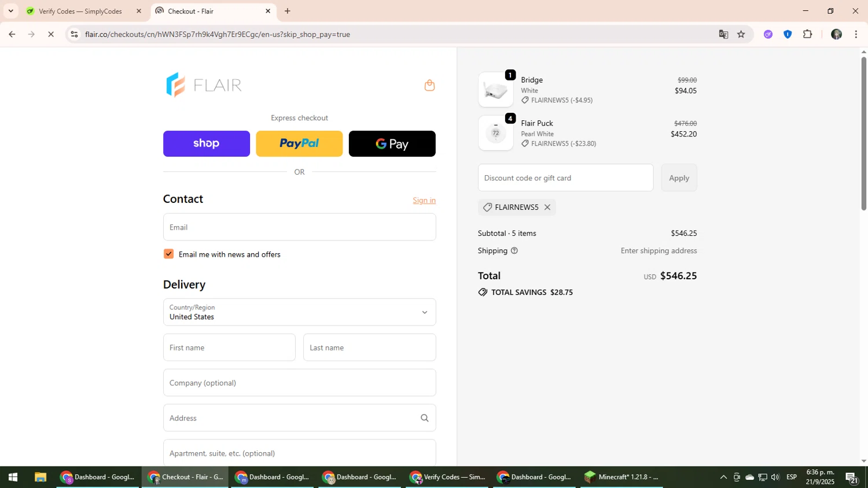
Task: Click the Company (optional) field
Action: [x=299, y=383]
